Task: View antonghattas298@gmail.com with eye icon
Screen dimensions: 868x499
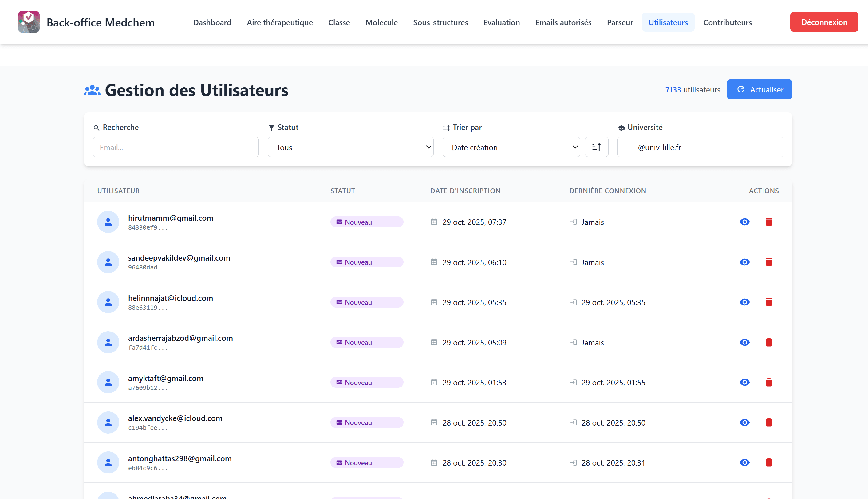Action: 744,462
